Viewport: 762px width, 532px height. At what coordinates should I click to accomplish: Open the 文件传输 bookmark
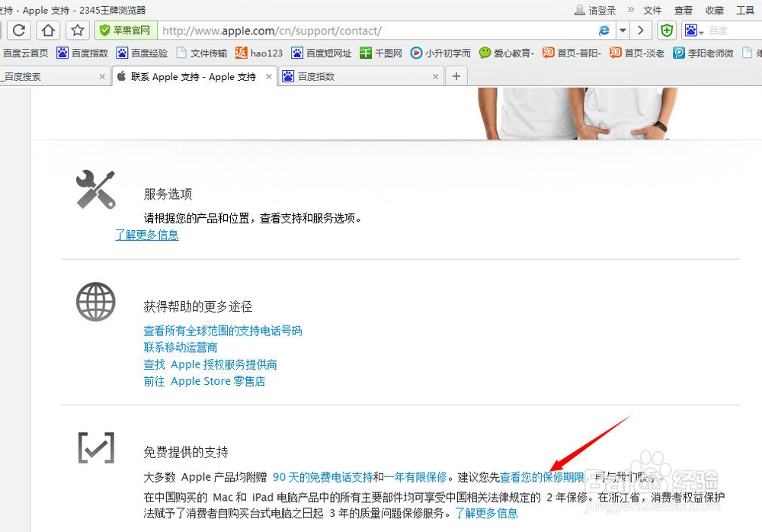pos(202,53)
